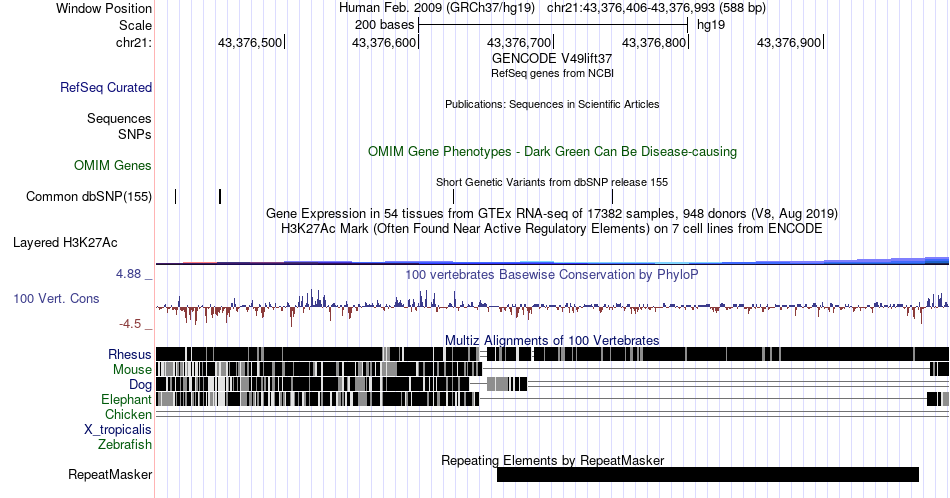Image resolution: width=950 pixels, height=498 pixels.
Task: Click the Common dbSNP(155) track label
Action: coord(89,196)
